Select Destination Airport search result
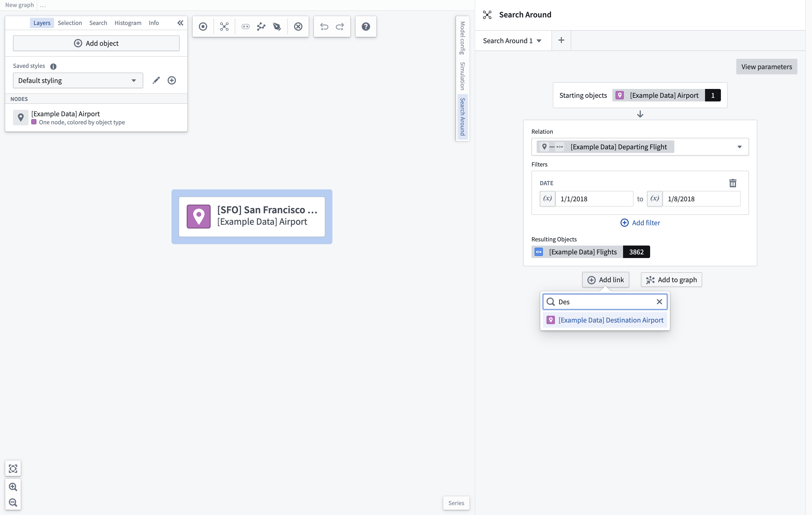 (605, 320)
